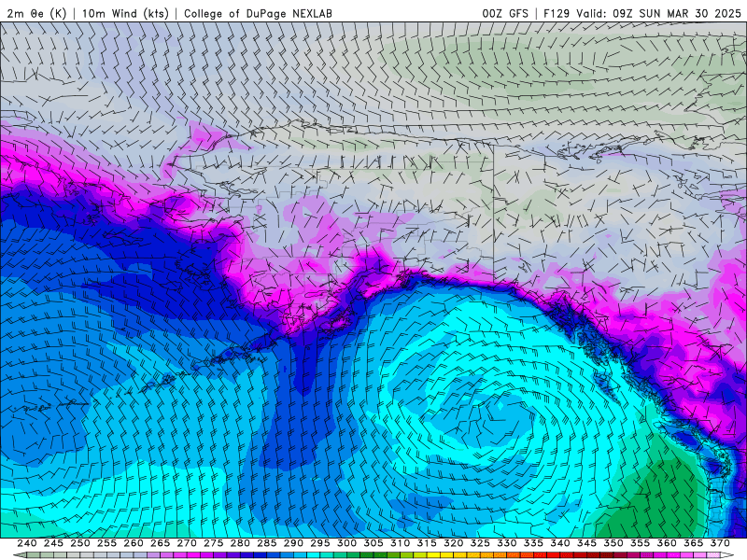Select the 290 value on the color scale
This screenshot has height=560, width=747.
click(293, 543)
